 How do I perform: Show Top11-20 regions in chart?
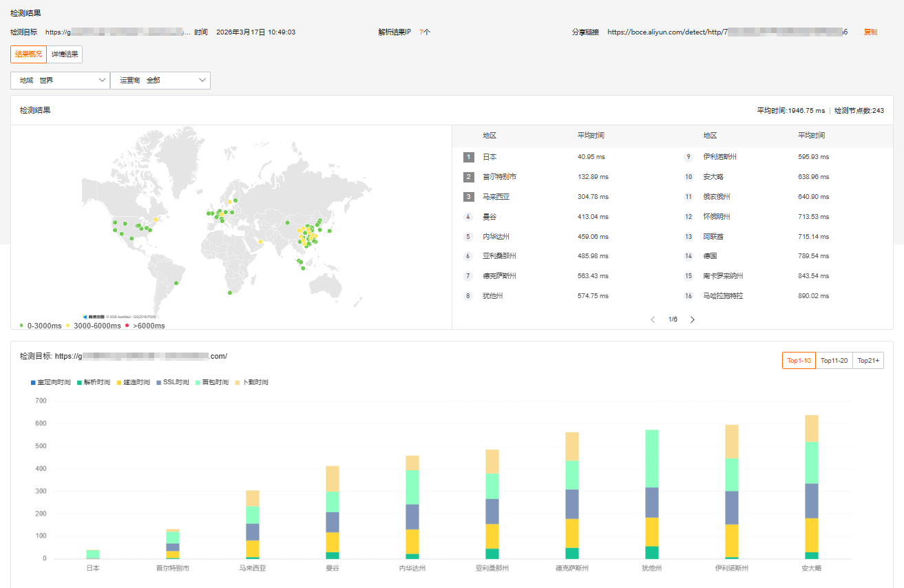[x=834, y=361]
